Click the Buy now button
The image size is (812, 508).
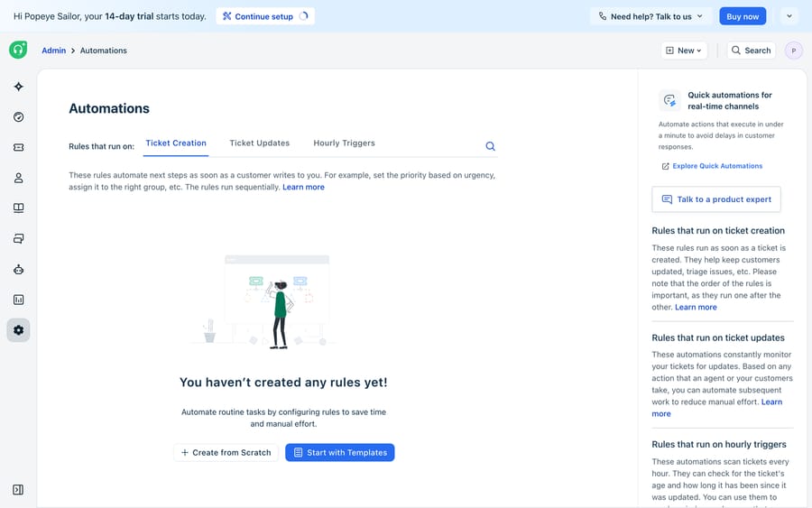point(743,16)
